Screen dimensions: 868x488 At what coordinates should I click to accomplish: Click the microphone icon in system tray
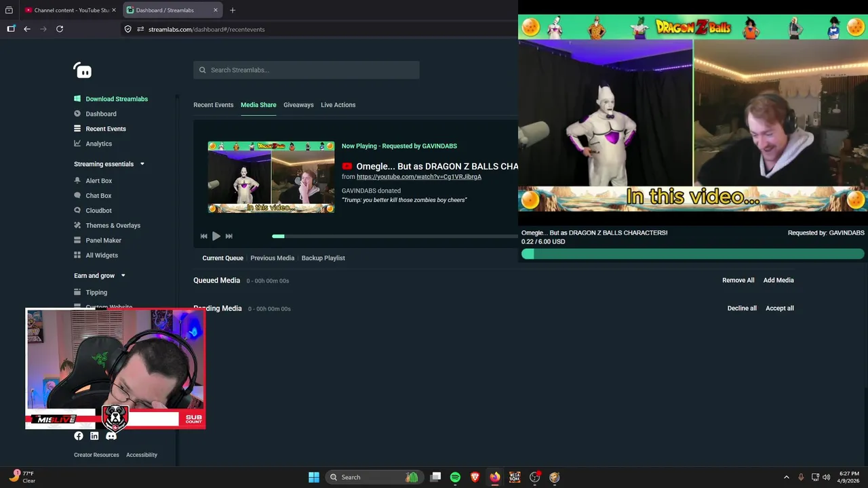[801, 477]
